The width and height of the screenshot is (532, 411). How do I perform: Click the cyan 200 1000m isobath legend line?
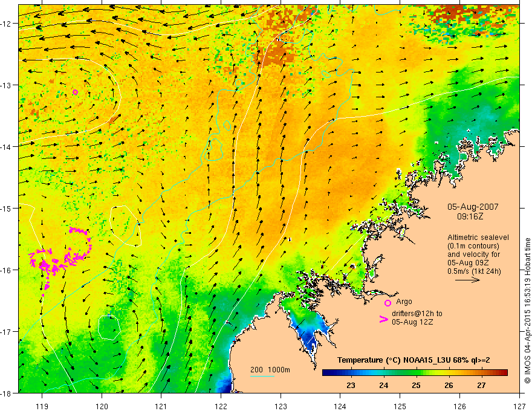262,376
